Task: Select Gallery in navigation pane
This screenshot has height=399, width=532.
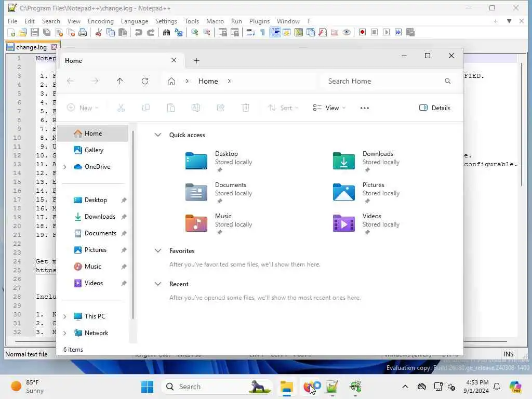Action: pyautogui.click(x=93, y=150)
